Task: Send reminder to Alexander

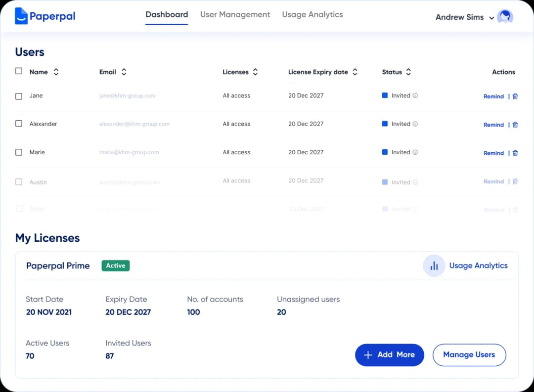Action: 493,125
